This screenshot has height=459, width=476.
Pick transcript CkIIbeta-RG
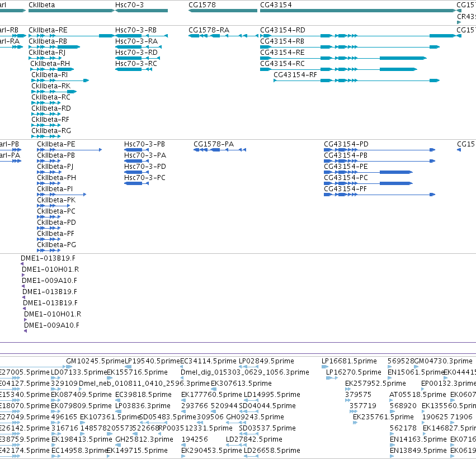[51, 131]
